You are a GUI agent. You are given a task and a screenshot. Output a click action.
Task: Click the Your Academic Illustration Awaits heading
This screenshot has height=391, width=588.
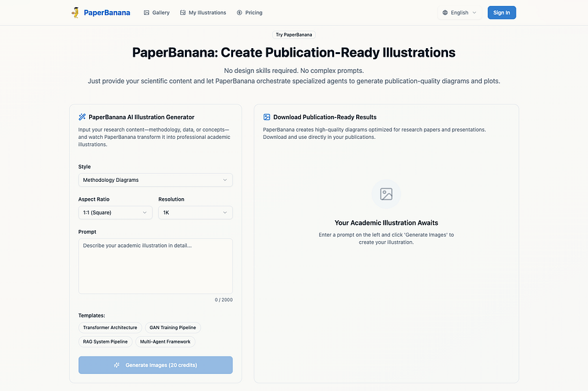click(386, 222)
